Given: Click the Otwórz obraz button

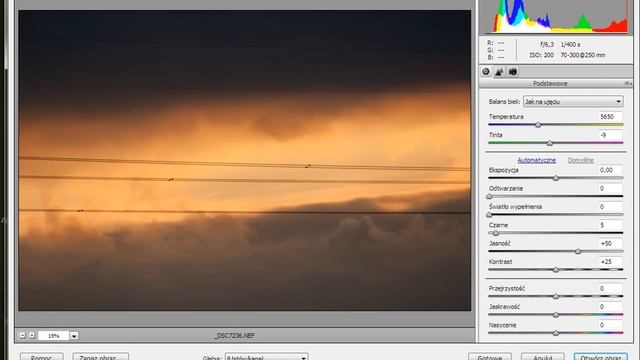Looking at the screenshot, I should (x=600, y=357).
